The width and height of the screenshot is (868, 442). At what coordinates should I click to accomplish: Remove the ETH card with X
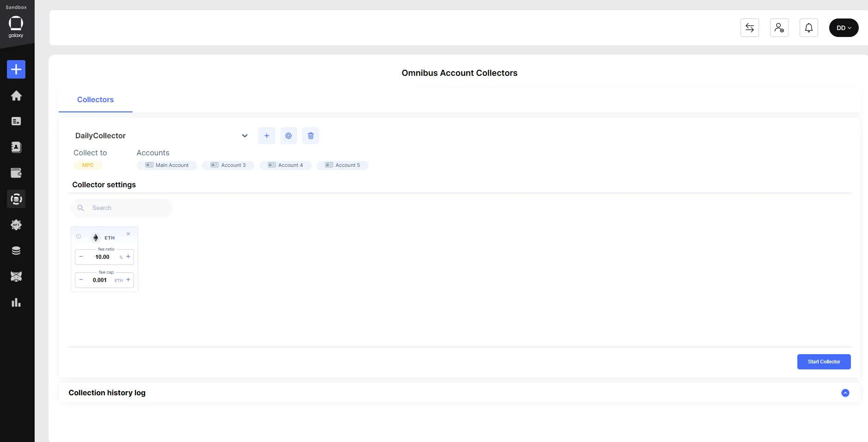tap(128, 234)
